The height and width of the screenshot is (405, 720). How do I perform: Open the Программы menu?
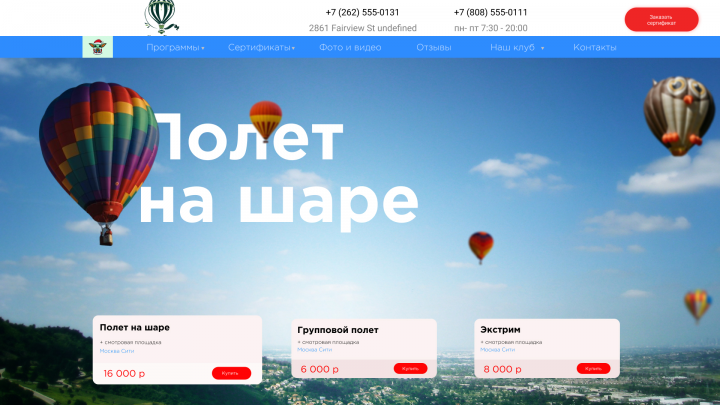click(x=173, y=47)
